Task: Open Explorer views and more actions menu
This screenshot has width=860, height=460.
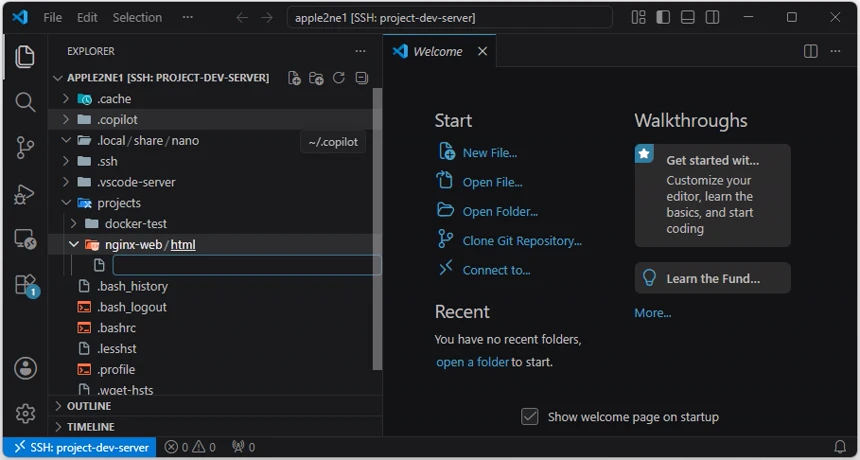Action: pyautogui.click(x=360, y=51)
